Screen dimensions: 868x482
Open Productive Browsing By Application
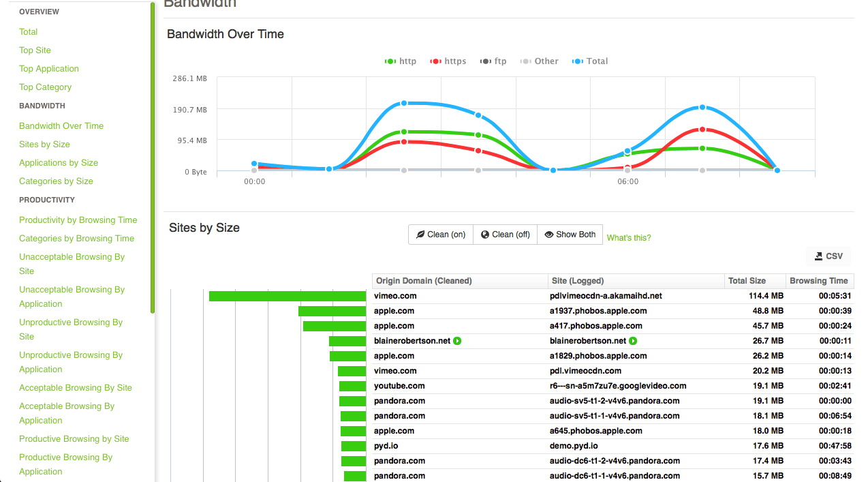(x=66, y=464)
